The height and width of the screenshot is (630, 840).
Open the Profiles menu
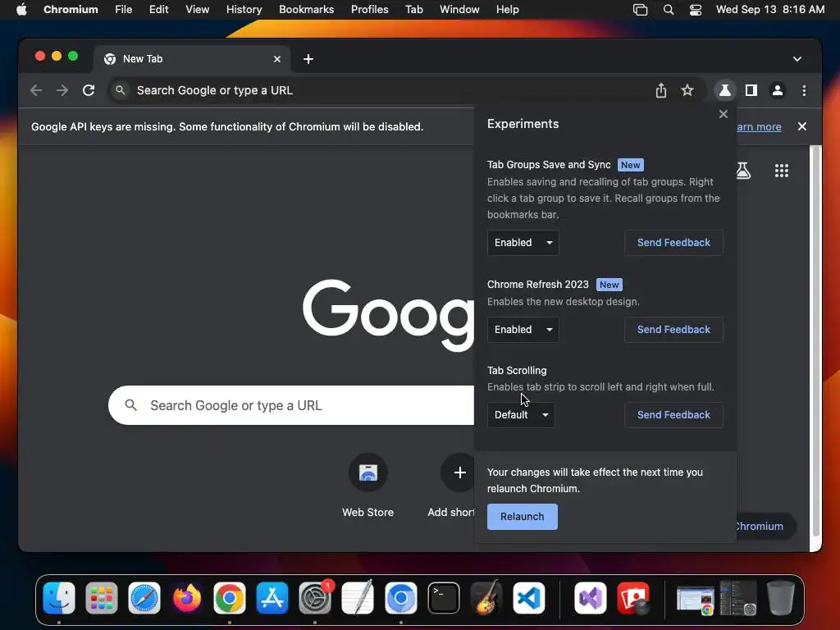[370, 10]
